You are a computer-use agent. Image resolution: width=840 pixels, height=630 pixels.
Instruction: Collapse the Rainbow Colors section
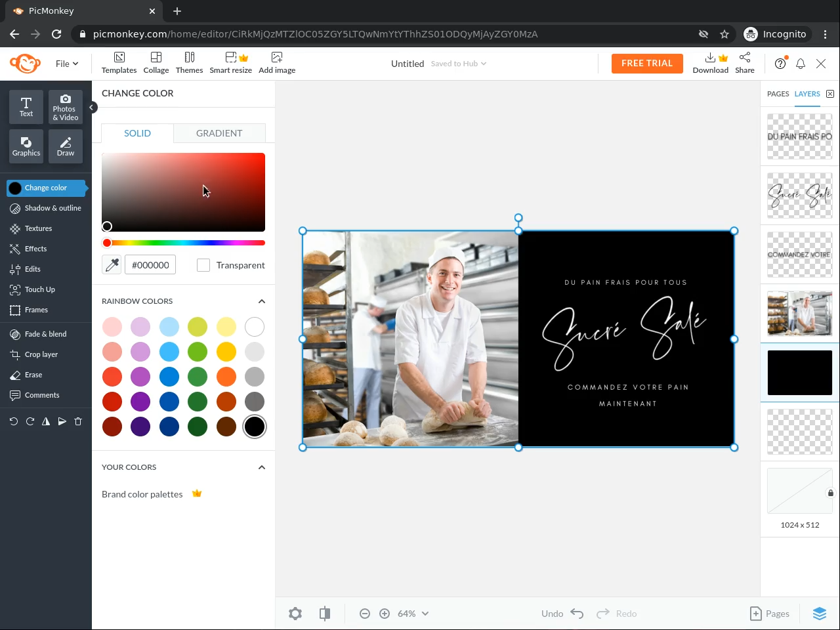pos(261,301)
